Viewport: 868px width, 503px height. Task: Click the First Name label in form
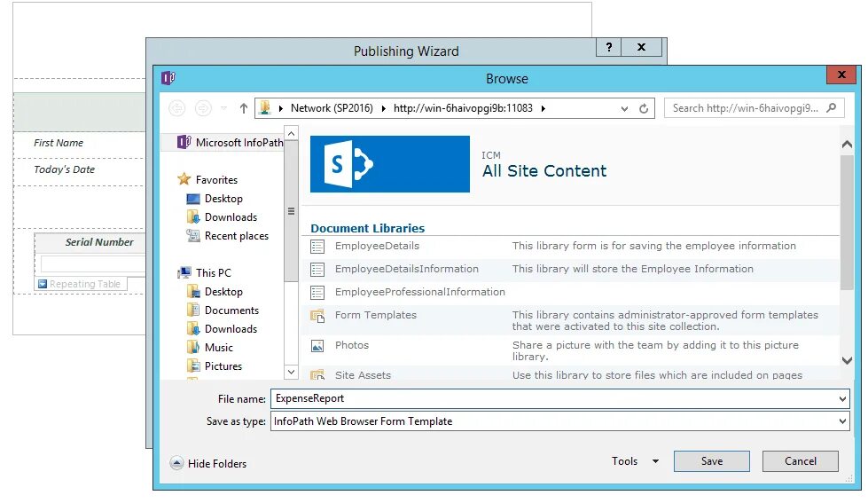59,143
